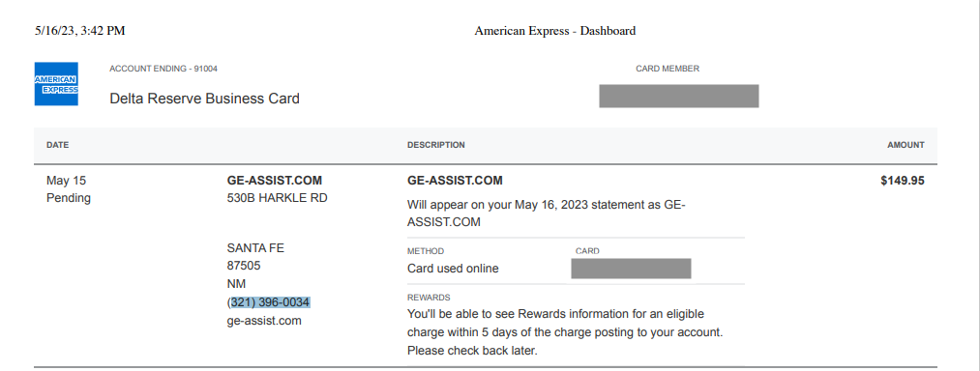Open the ge-assist.com website text

[264, 321]
